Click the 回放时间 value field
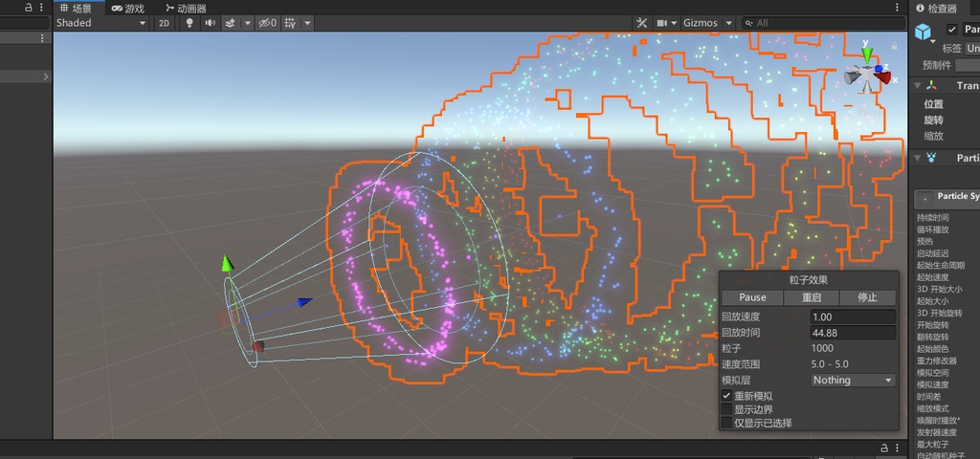The height and width of the screenshot is (459, 980). tap(853, 333)
